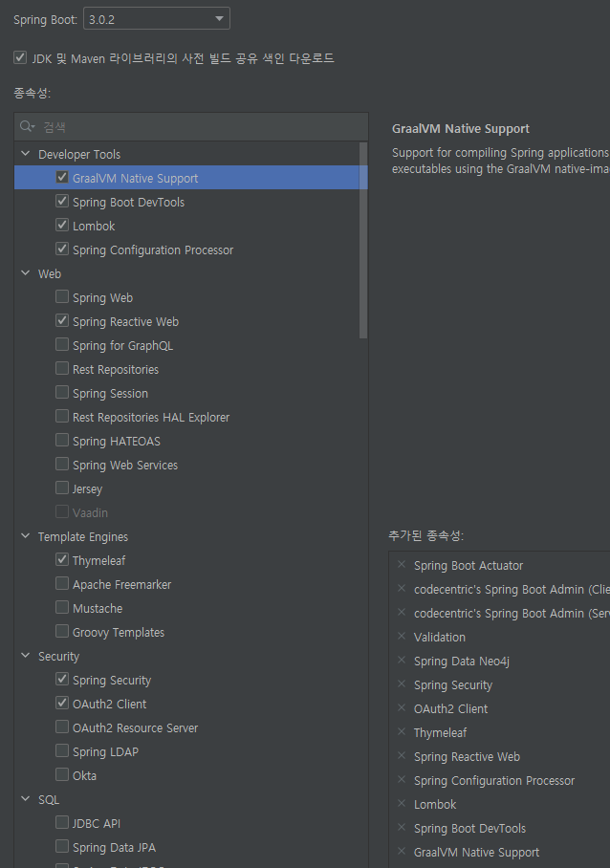Select 'Template Engines' category label

tap(83, 537)
